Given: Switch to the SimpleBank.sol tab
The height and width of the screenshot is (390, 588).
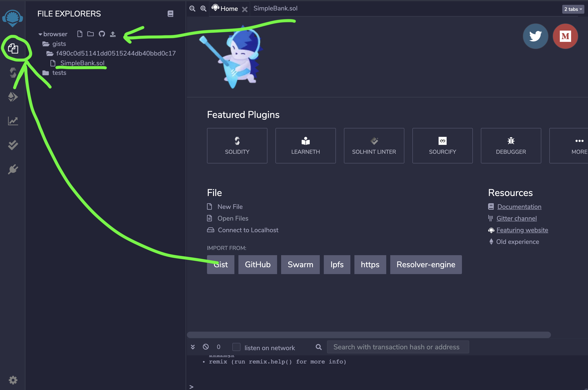Looking at the screenshot, I should click(276, 8).
